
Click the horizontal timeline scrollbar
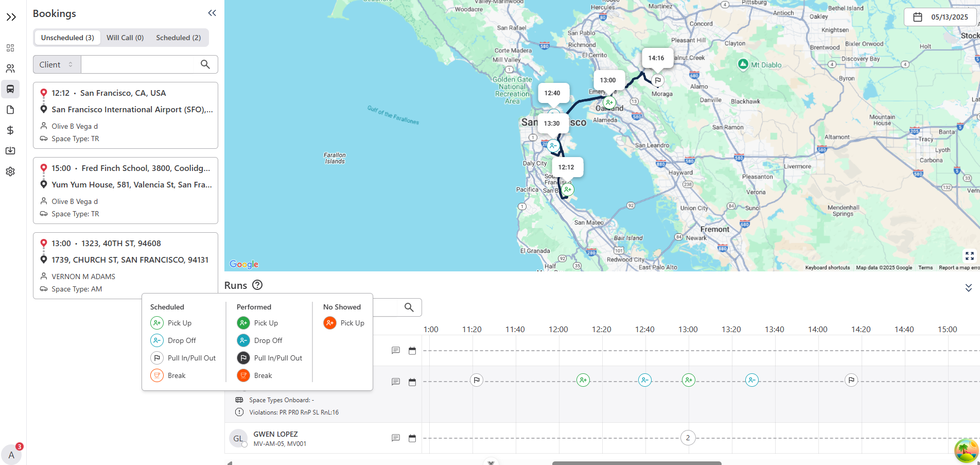click(636, 462)
